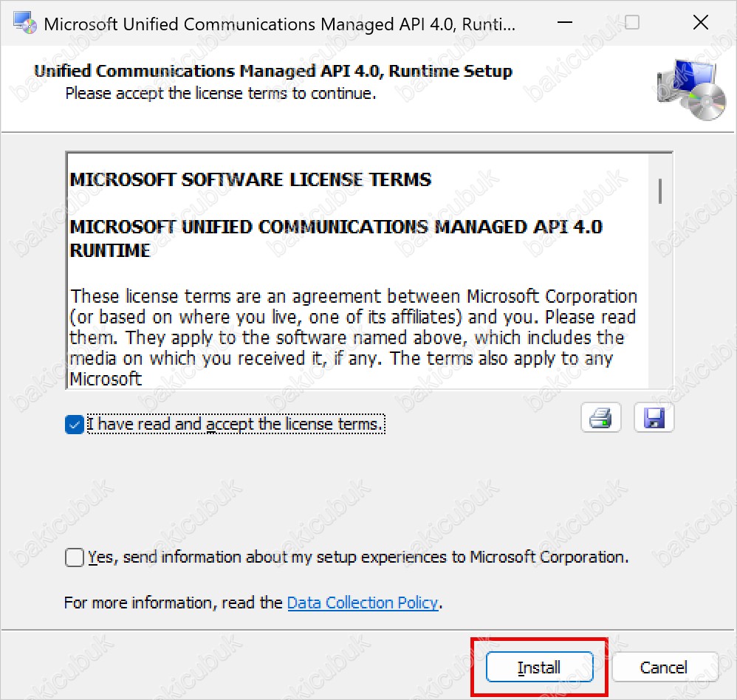The height and width of the screenshot is (700, 737).
Task: Click the print license terms icon
Action: 600,417
